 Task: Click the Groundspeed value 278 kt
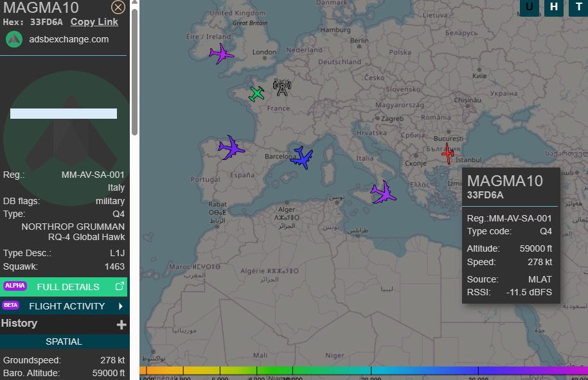tap(112, 360)
